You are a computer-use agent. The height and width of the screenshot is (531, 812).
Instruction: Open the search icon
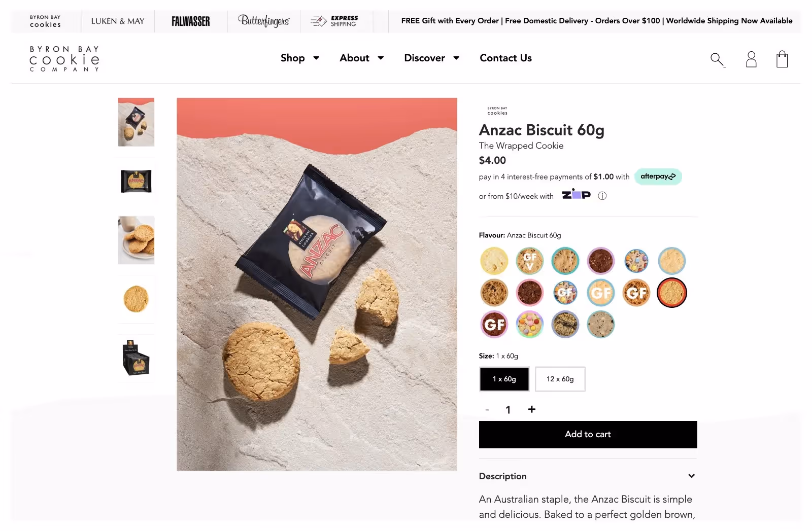click(717, 59)
